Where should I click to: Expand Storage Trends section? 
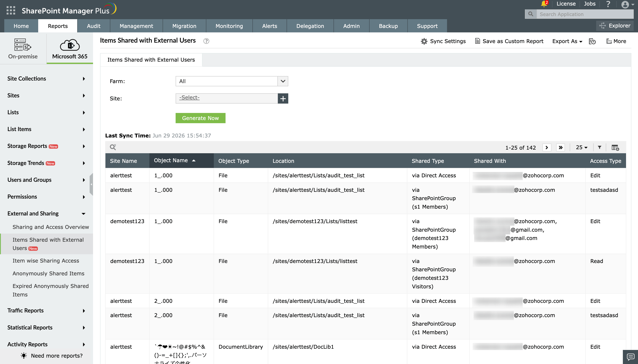pyautogui.click(x=47, y=163)
